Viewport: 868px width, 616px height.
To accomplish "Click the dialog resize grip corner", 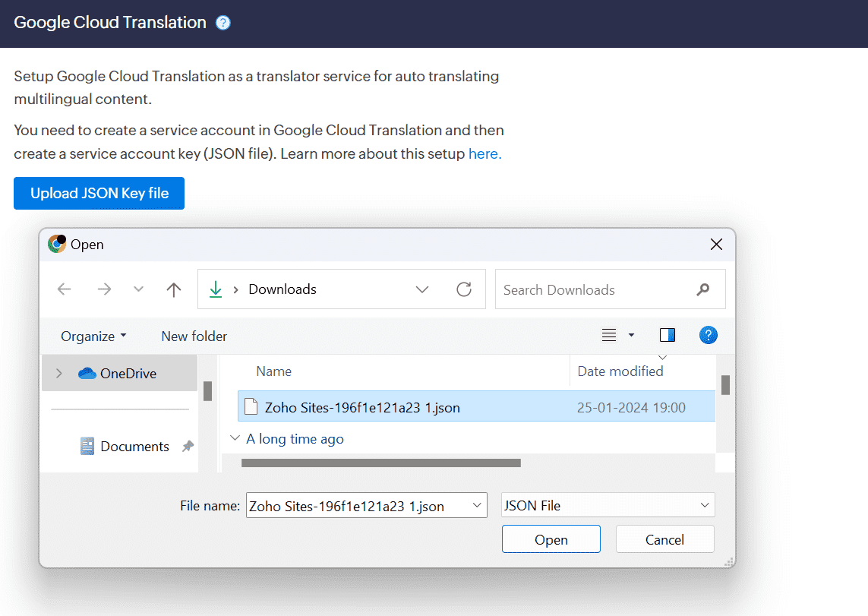I will tap(729, 562).
